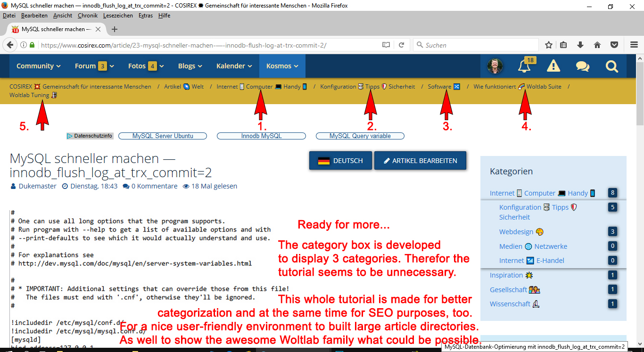Open the conversations chat bubbles icon

(x=582, y=66)
